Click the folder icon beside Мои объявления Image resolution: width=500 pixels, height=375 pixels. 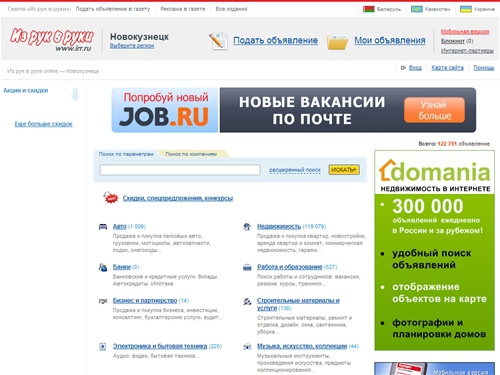[337, 42]
